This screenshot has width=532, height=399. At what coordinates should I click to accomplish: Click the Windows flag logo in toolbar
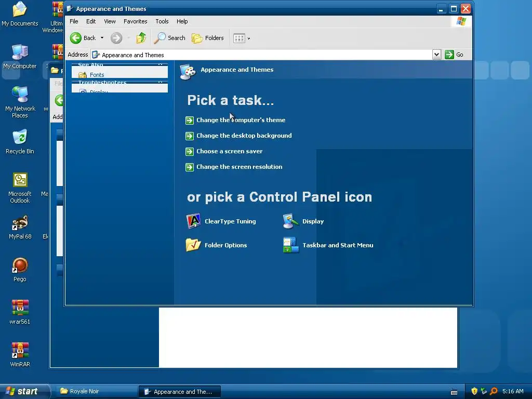pyautogui.click(x=461, y=21)
